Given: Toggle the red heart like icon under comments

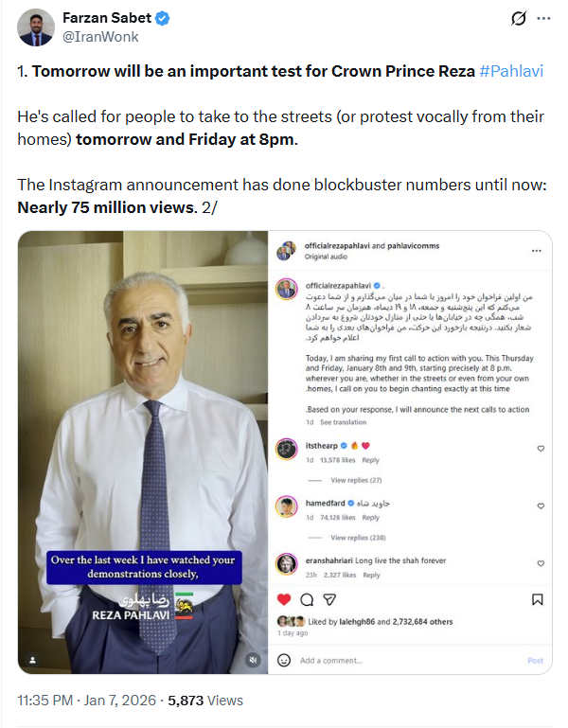Looking at the screenshot, I should click(284, 600).
